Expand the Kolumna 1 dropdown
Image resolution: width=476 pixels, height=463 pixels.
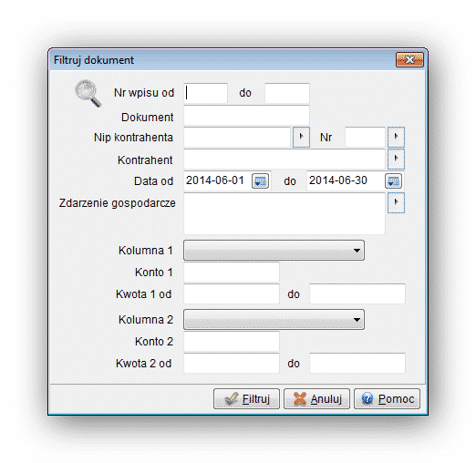(274, 251)
